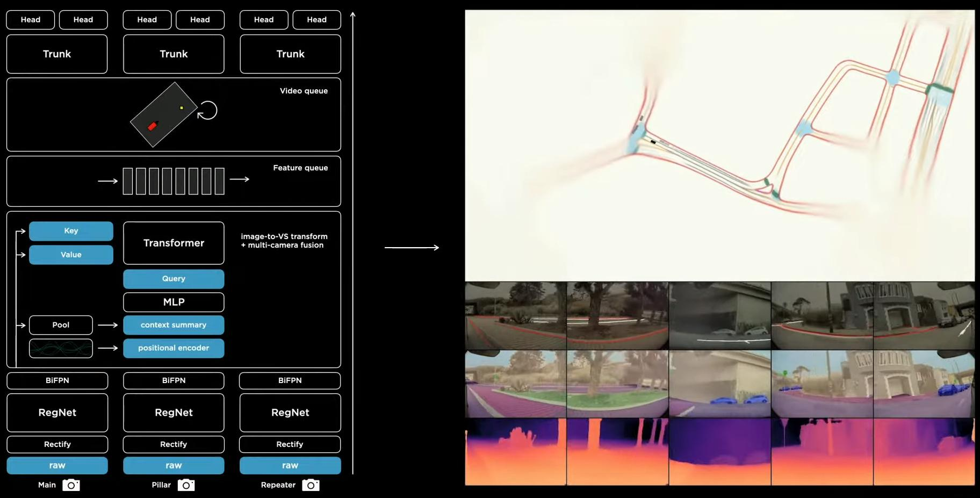This screenshot has height=498, width=980.
Task: Select the context summary block
Action: pos(174,325)
